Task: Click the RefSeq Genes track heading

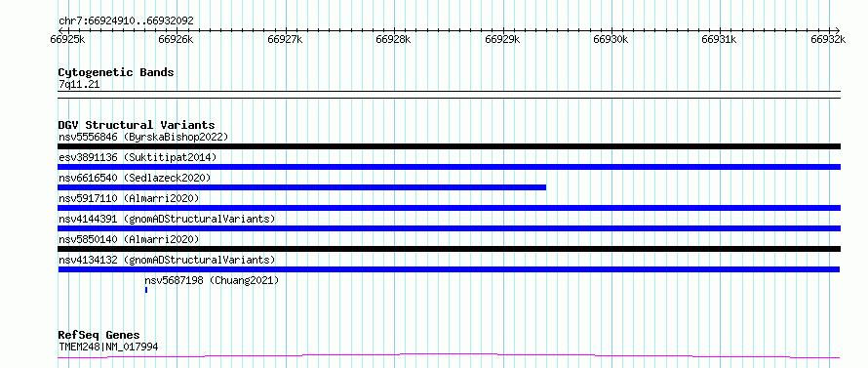Action: [99, 335]
